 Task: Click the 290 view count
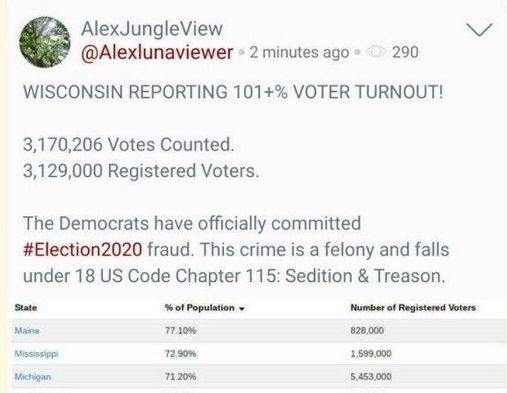pyautogui.click(x=405, y=52)
